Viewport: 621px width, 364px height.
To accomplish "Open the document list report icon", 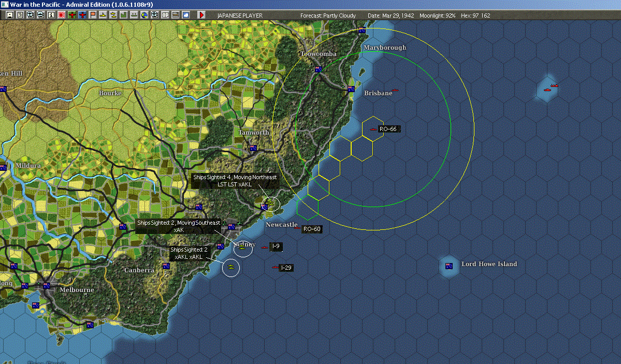I will tap(20, 15).
